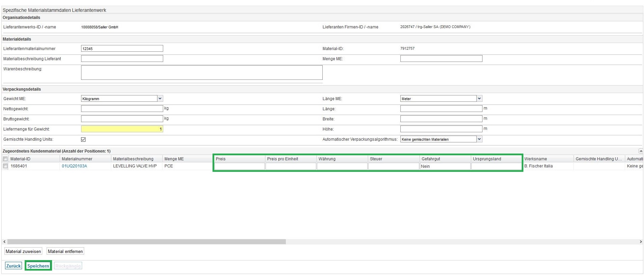Click the Preis column header
The height and width of the screenshot is (276, 644).
[240, 159]
